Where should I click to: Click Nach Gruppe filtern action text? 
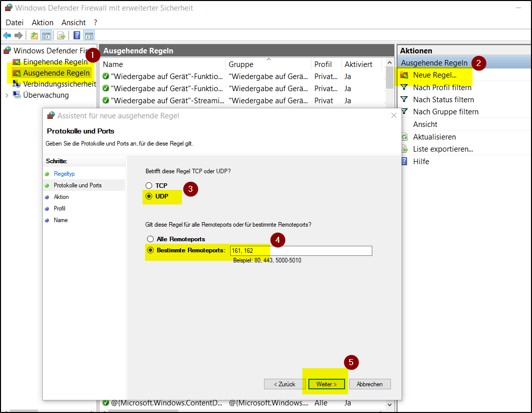445,112
